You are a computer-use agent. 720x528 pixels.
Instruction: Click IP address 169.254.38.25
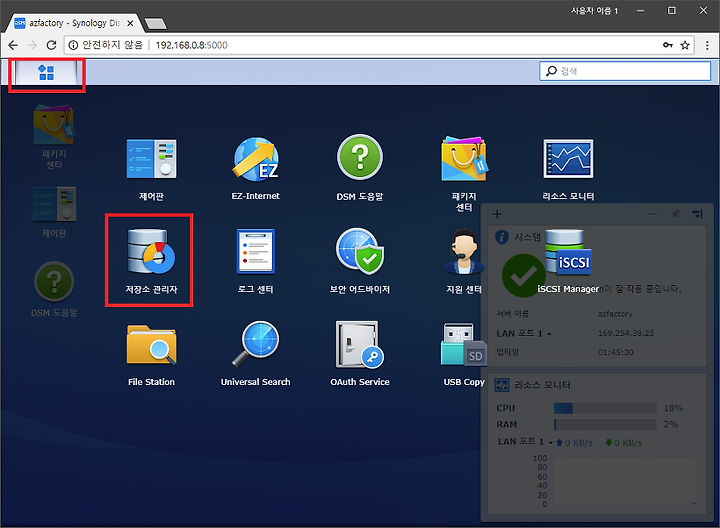[625, 333]
